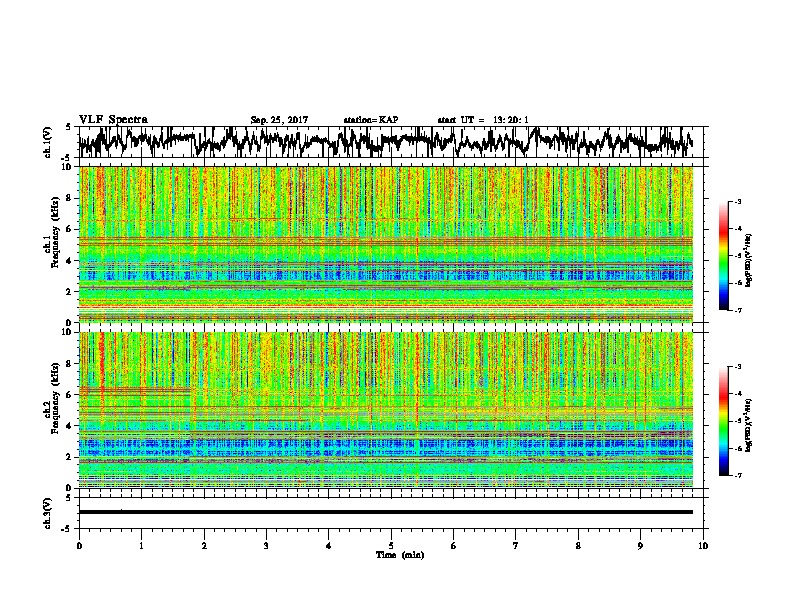Viewport: 792px width, 612px height.
Task: Click the '8' kHz tick on ch.1 spectrogram
Action: 71,198
